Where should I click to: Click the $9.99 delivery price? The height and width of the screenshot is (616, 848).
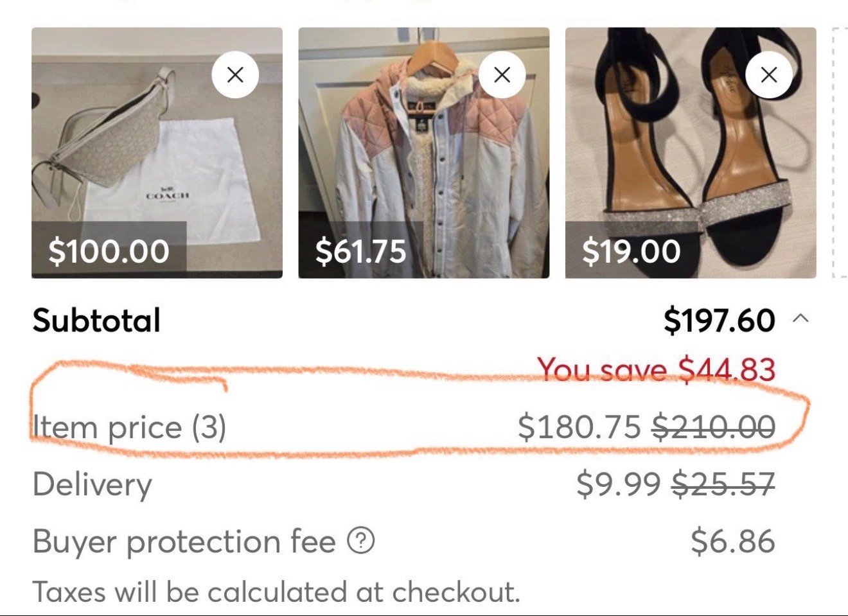coord(618,484)
